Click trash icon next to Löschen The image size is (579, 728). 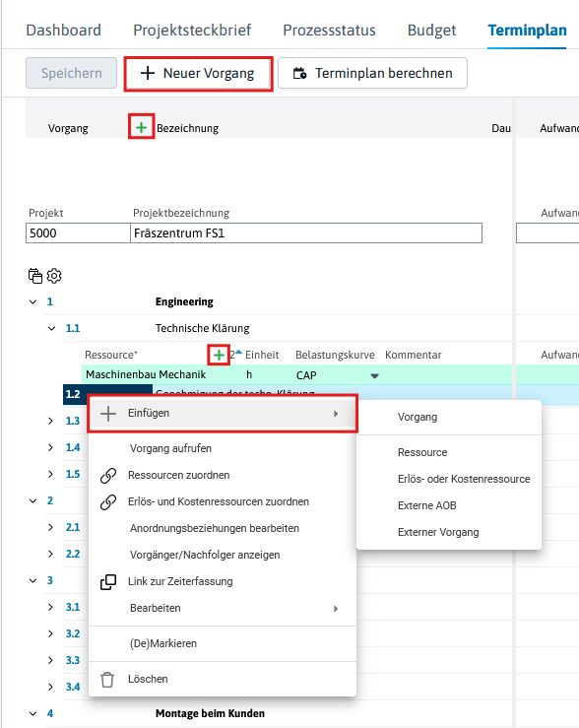[x=107, y=680]
